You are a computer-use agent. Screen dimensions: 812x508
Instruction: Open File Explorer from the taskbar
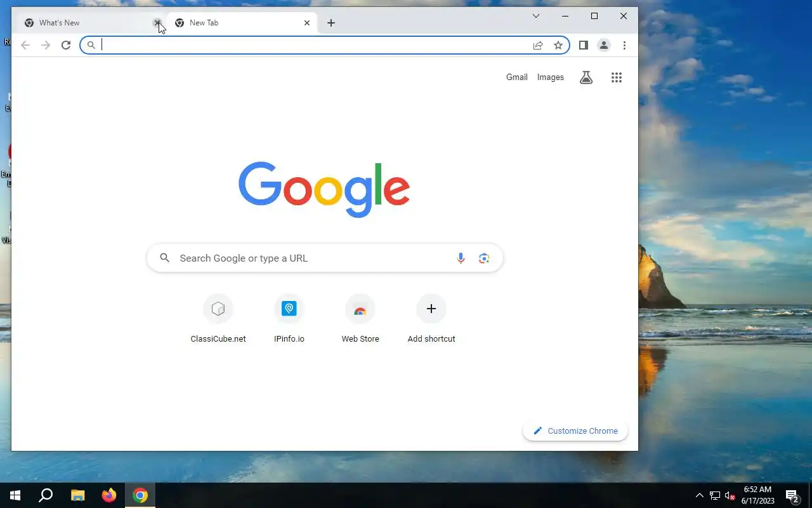77,495
